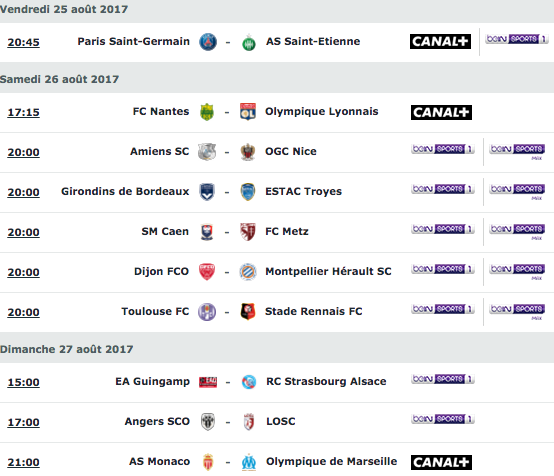Open the 20:45 kickoff time link
554x476 pixels.
click(x=24, y=42)
